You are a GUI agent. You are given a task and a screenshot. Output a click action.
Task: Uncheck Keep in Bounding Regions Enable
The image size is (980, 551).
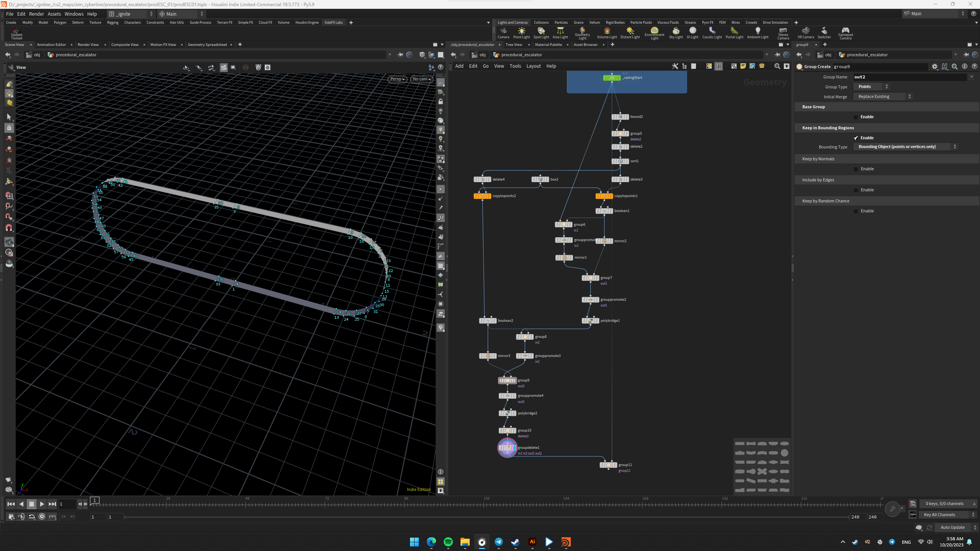(x=856, y=138)
